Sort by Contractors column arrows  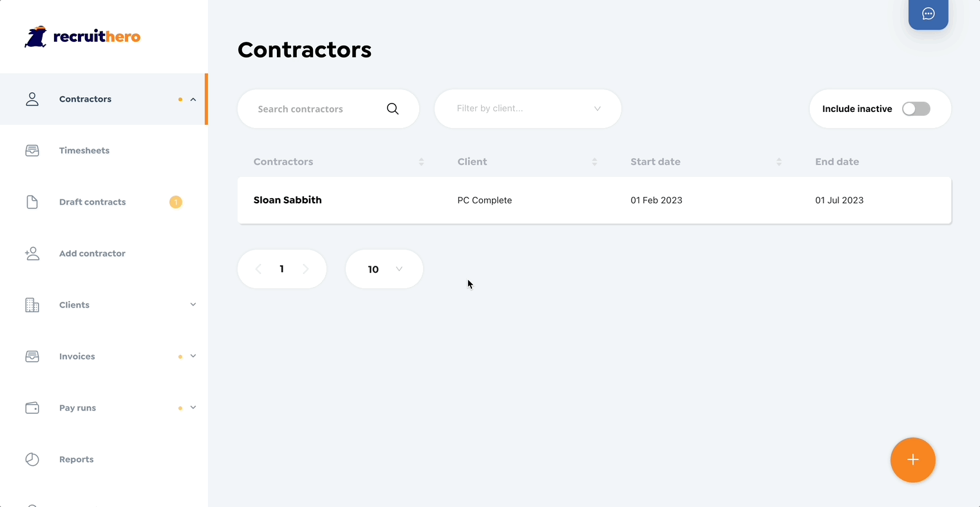[421, 162]
